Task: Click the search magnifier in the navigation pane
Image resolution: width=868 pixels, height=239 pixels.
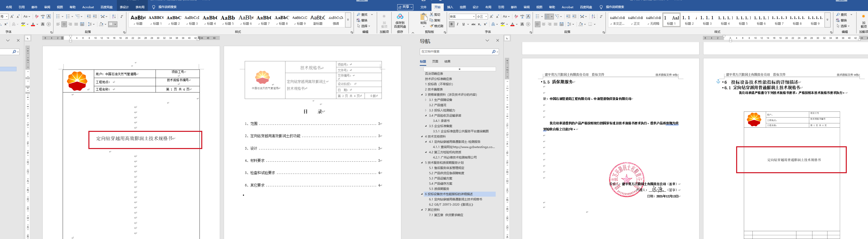Action: 494,52
